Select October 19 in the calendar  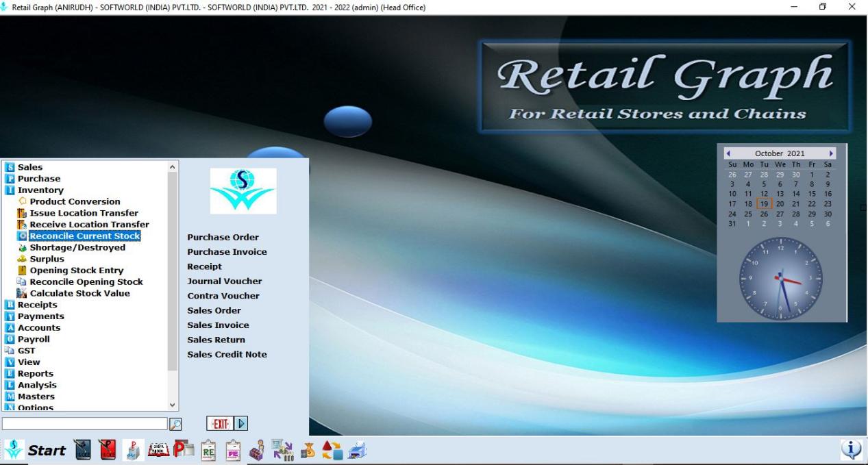pos(764,203)
